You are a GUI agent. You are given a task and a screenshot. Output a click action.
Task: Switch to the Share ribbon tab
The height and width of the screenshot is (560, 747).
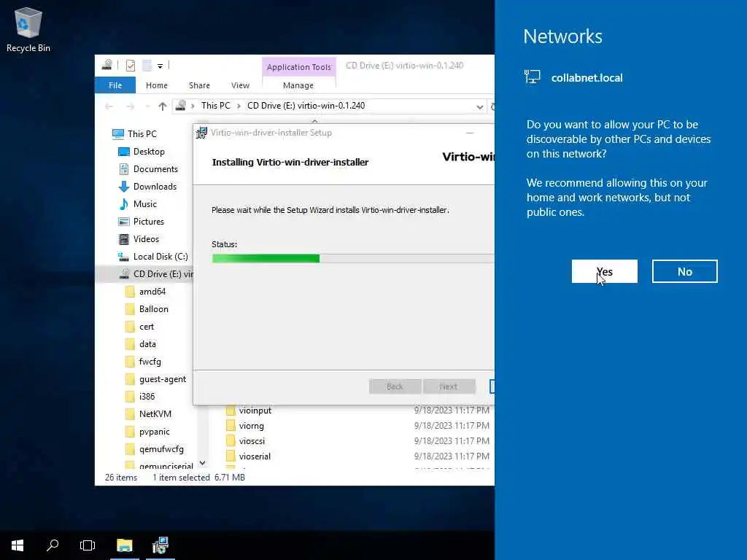point(199,85)
